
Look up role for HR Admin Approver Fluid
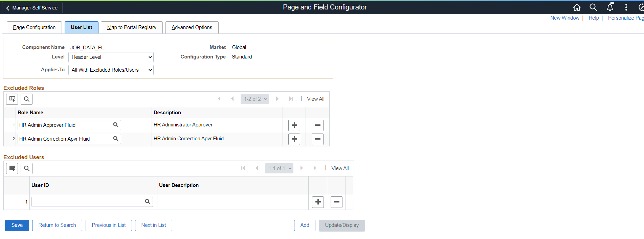pos(116,125)
